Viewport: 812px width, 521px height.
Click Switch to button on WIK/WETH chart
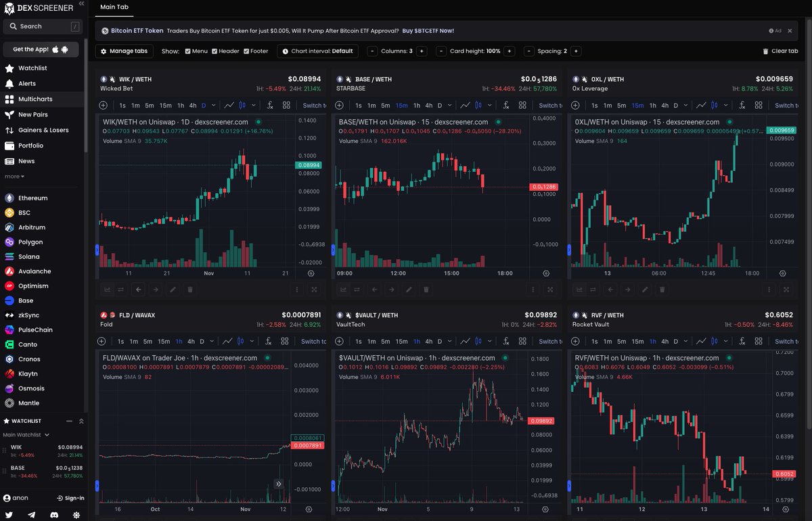click(x=313, y=106)
